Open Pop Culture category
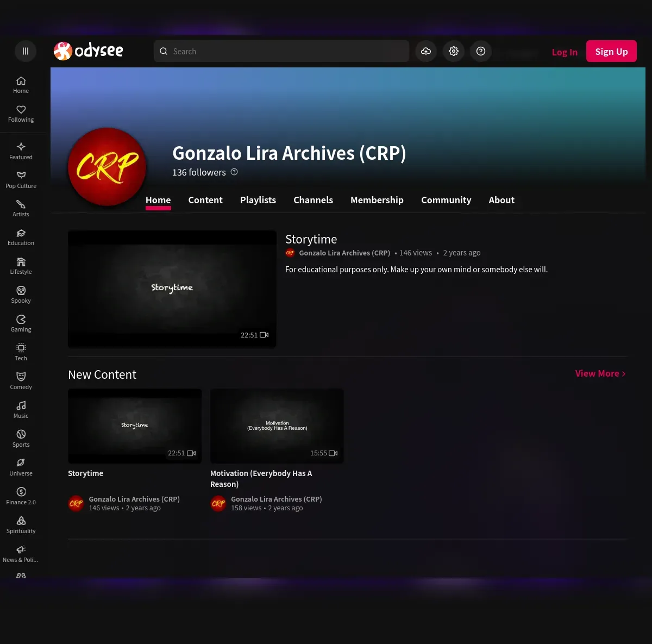The width and height of the screenshot is (652, 644). click(x=21, y=180)
